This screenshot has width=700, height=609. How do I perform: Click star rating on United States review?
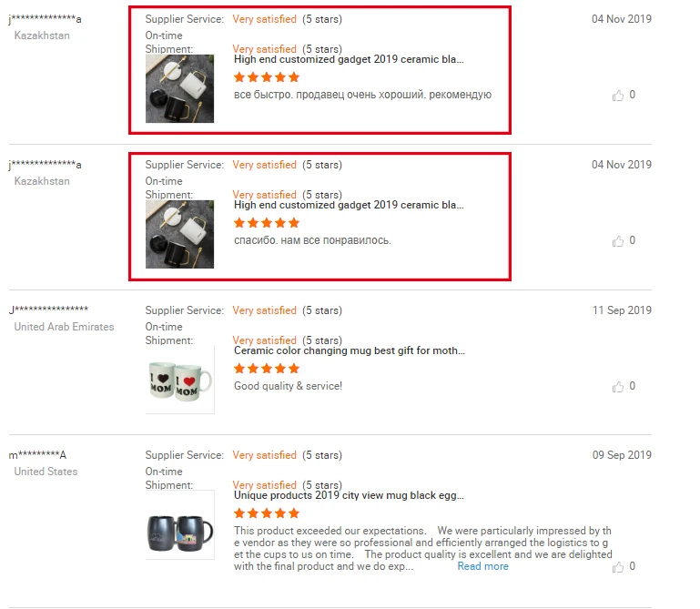267,513
